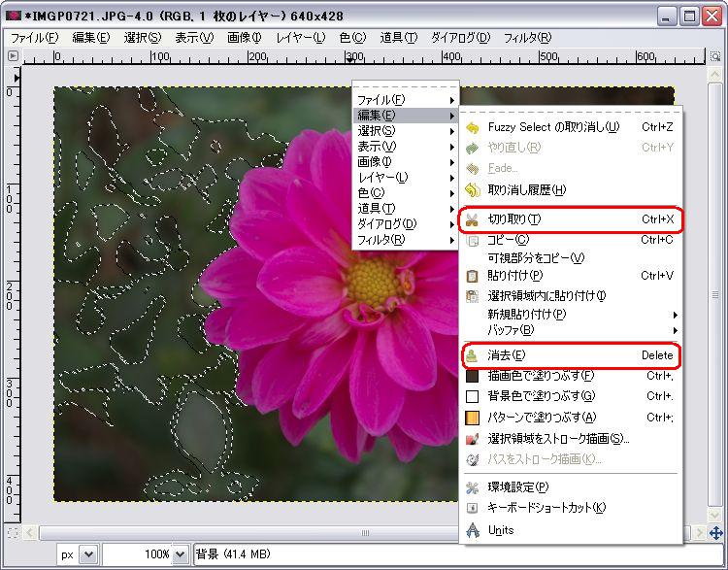Expand ダイアログ(D) submenu in the context menu
The height and width of the screenshot is (570, 728).
(406, 224)
